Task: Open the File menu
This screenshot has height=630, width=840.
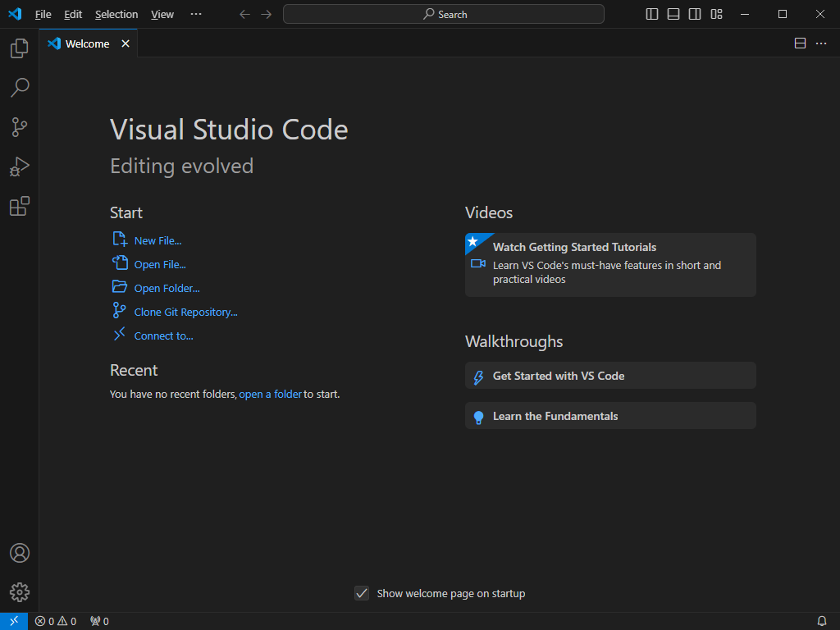Action: pyautogui.click(x=43, y=15)
